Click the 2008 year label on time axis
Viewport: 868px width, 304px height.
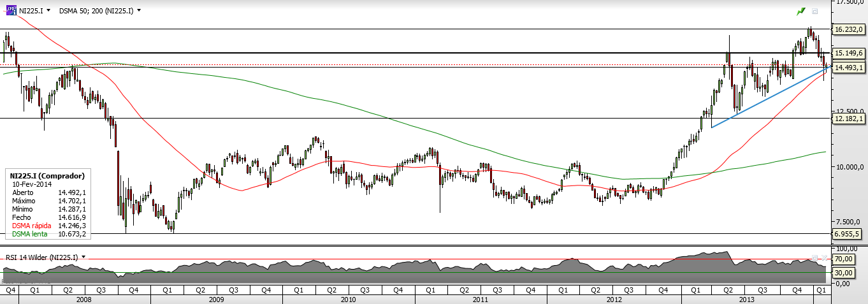(x=83, y=299)
